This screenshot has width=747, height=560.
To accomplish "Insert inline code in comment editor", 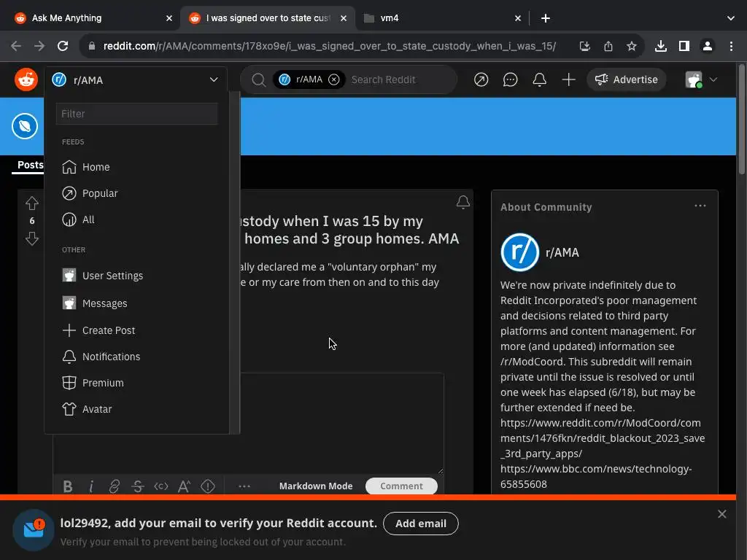I will coord(161,486).
